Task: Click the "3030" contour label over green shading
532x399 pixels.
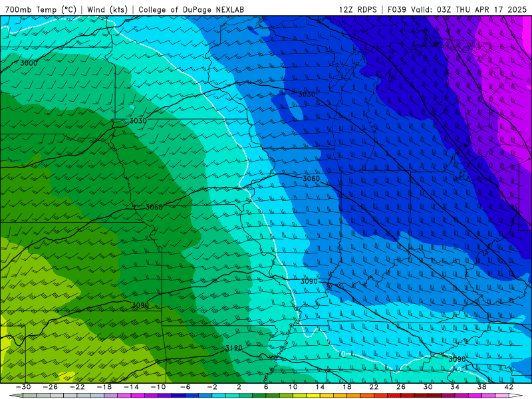Action: tap(138, 121)
